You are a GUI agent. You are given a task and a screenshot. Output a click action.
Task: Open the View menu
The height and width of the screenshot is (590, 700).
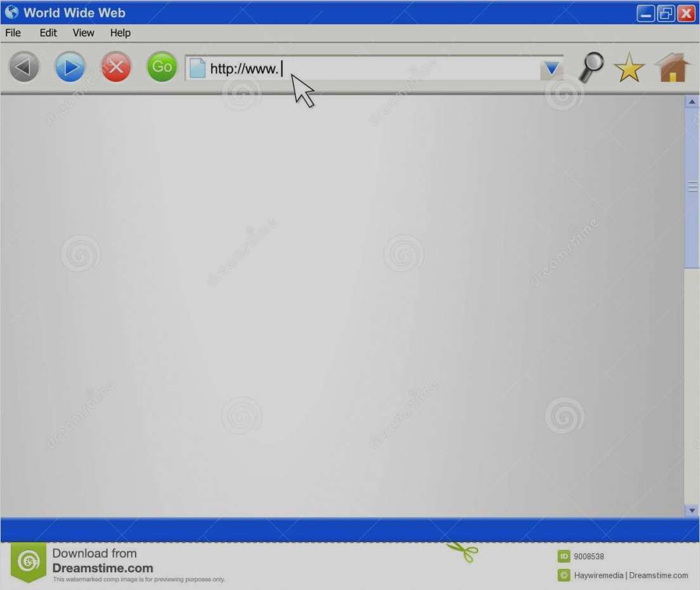(x=82, y=32)
